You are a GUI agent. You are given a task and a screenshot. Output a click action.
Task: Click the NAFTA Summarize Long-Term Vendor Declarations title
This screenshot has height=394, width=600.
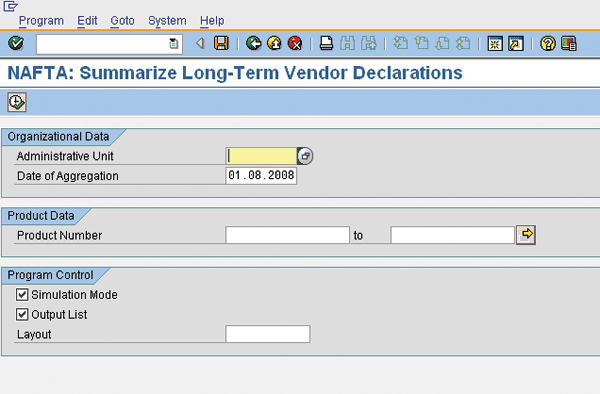click(235, 73)
